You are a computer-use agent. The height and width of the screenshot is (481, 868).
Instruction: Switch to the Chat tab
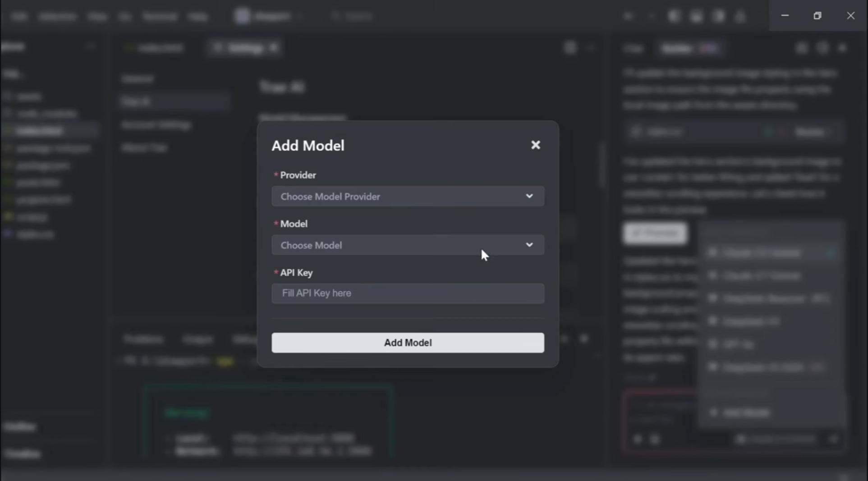[633, 49]
